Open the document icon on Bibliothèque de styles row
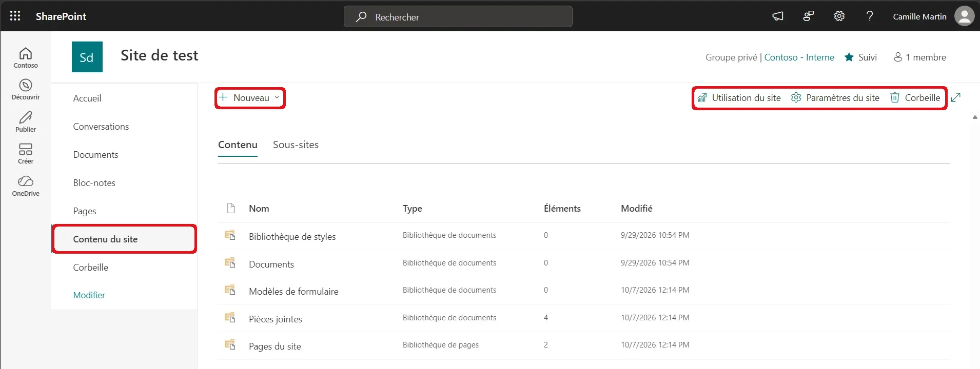The image size is (980, 369). tap(230, 235)
